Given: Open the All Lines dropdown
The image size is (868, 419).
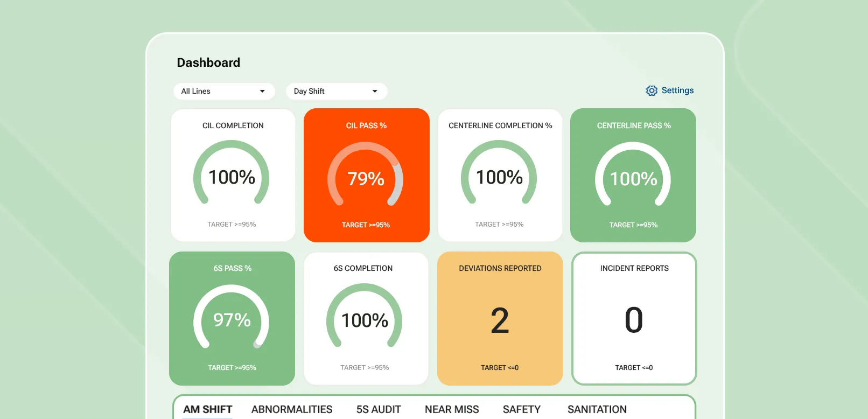Looking at the screenshot, I should tap(224, 91).
